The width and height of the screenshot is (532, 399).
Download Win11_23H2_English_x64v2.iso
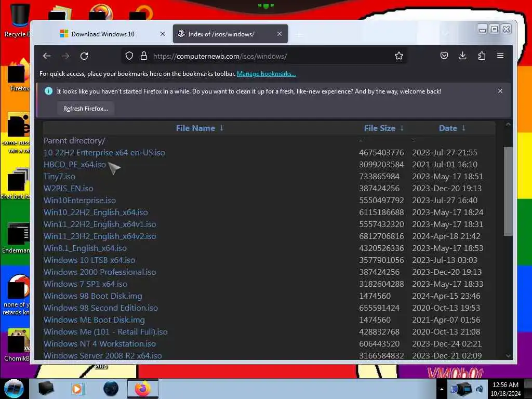coord(100,236)
